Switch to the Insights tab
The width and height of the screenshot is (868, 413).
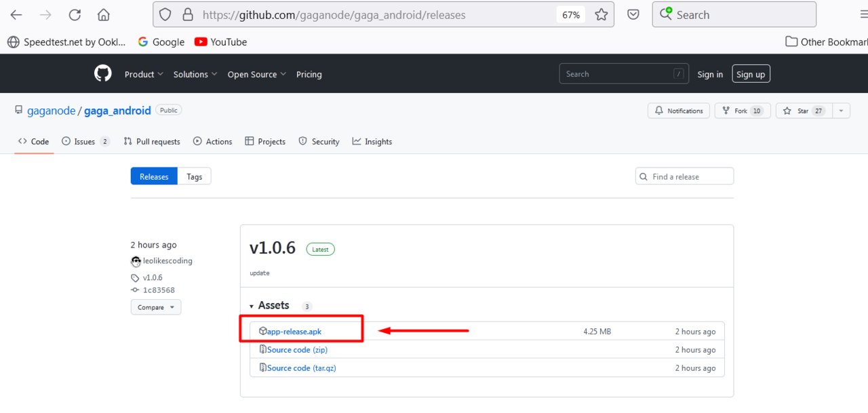tap(372, 142)
